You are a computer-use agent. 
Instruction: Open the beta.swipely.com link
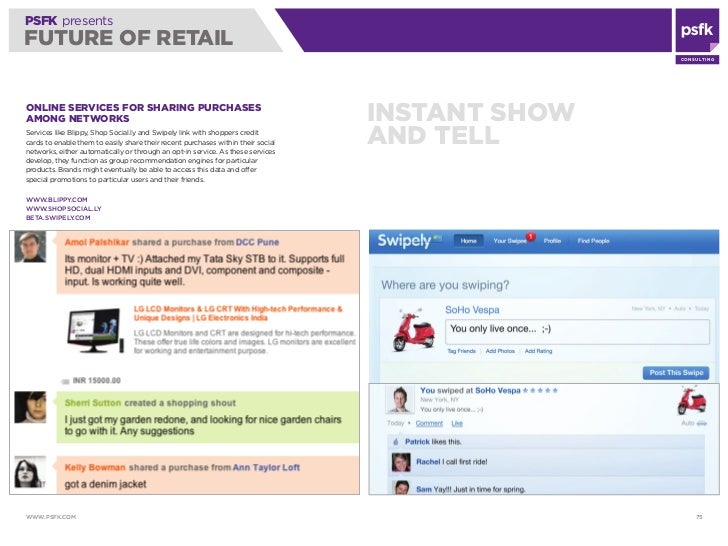point(58,217)
